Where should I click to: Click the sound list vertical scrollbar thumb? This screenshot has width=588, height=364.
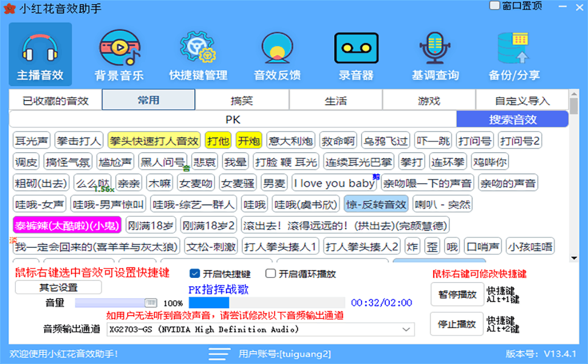pos(574,106)
